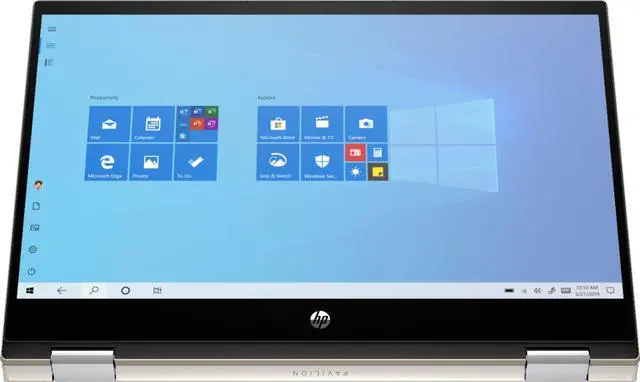Open the Camera tile
Viewport: 640px width, 382px height.
(366, 124)
